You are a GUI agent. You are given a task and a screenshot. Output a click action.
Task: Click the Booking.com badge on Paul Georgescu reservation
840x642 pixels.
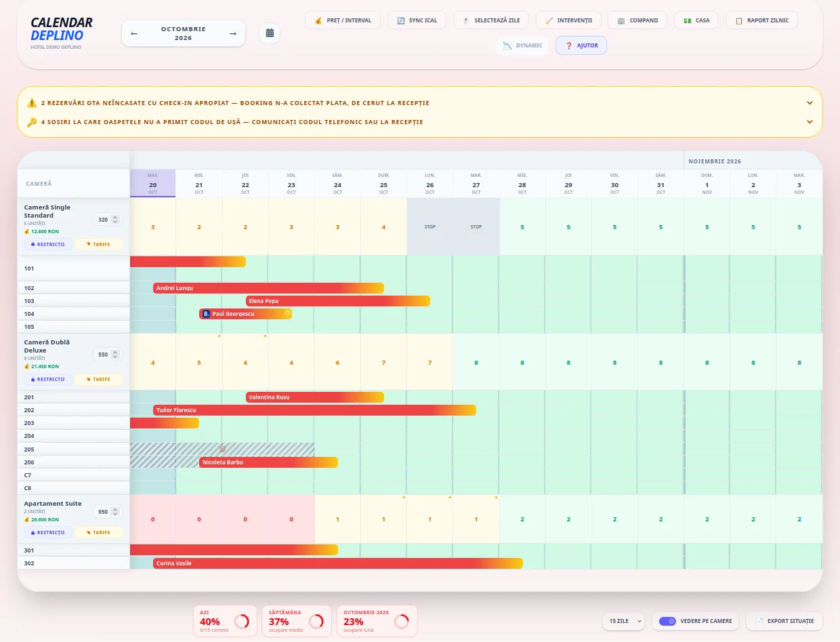(206, 314)
